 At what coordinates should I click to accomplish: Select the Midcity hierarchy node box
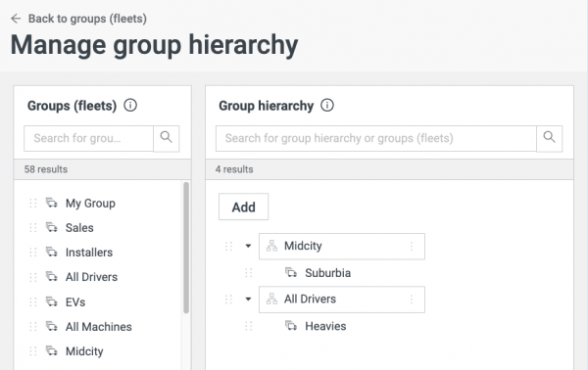click(x=342, y=247)
